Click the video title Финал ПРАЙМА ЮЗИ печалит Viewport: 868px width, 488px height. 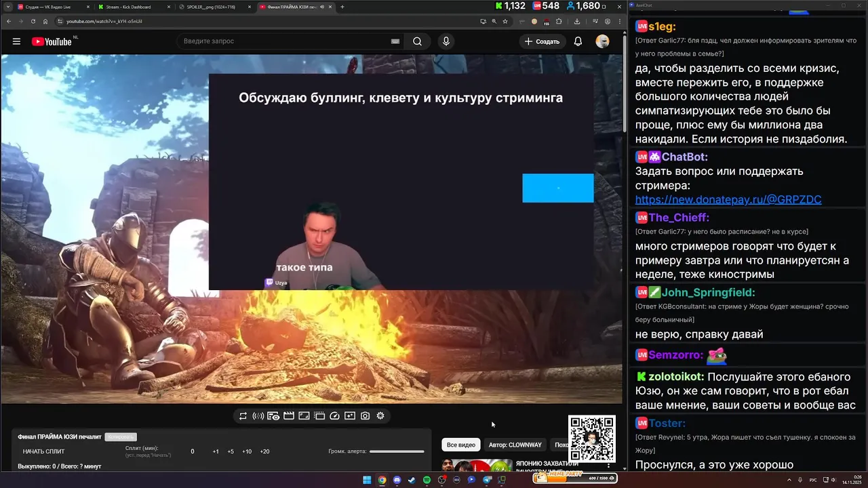click(60, 437)
